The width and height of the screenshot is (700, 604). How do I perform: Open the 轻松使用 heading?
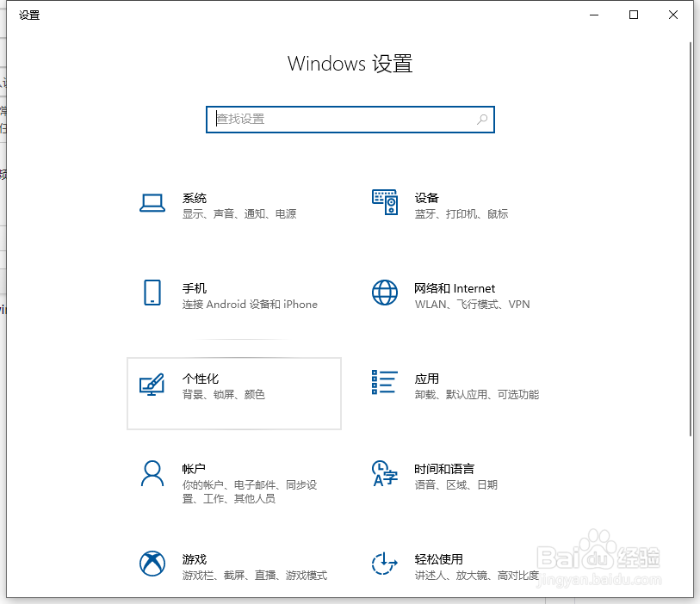(439, 559)
